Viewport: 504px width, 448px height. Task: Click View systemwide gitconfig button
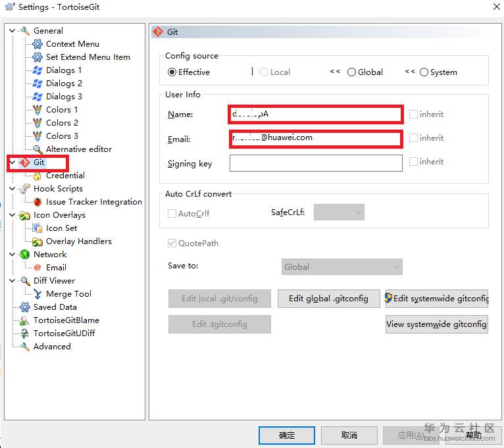pyautogui.click(x=437, y=324)
